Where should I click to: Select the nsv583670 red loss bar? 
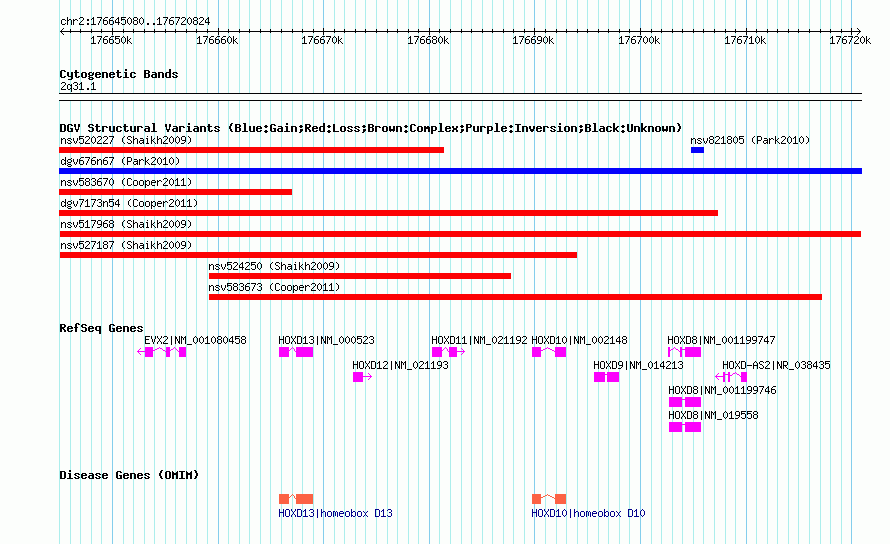pos(175,192)
